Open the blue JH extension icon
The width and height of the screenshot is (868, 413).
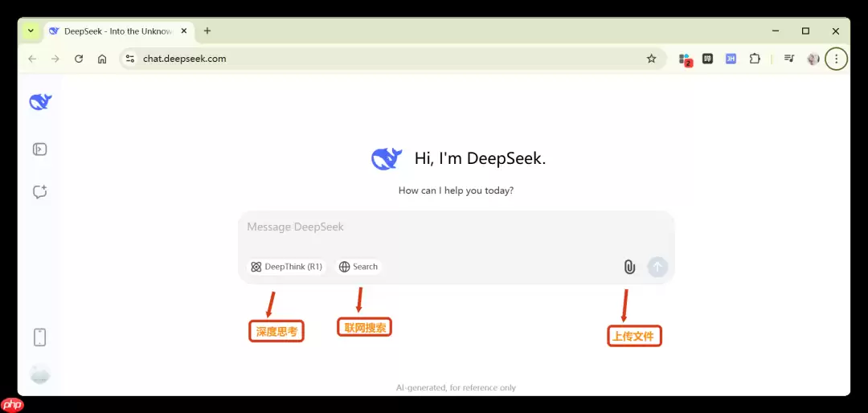click(x=731, y=59)
